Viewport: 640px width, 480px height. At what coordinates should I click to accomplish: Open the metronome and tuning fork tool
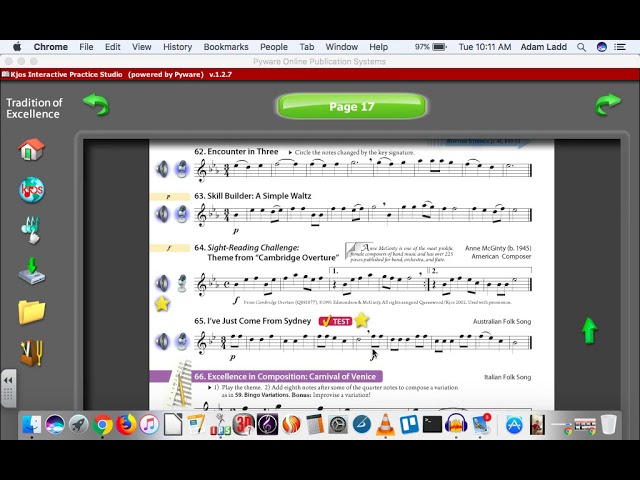31,353
